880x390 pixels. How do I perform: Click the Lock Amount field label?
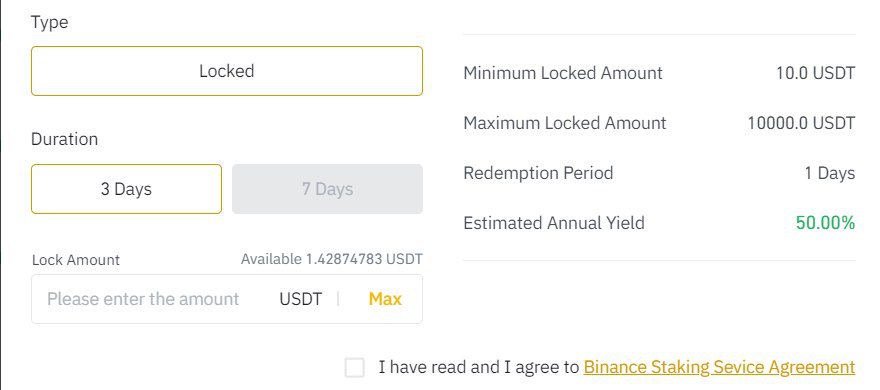(76, 260)
